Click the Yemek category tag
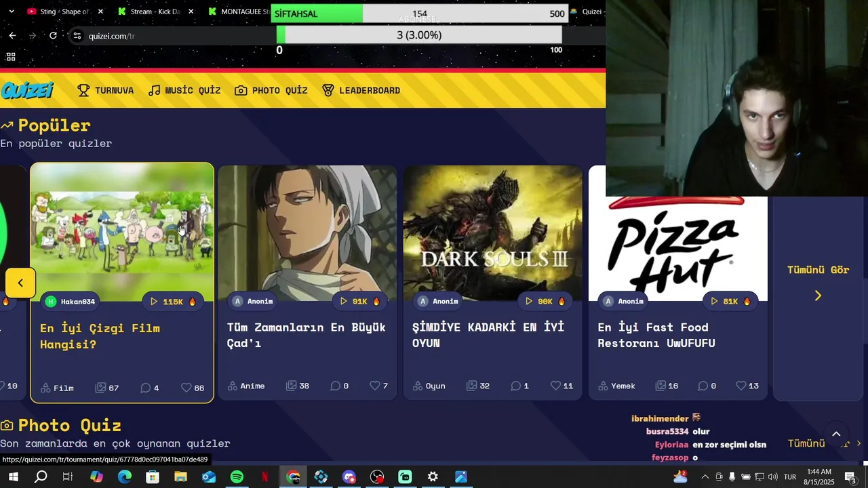The image size is (868, 488). [616, 386]
